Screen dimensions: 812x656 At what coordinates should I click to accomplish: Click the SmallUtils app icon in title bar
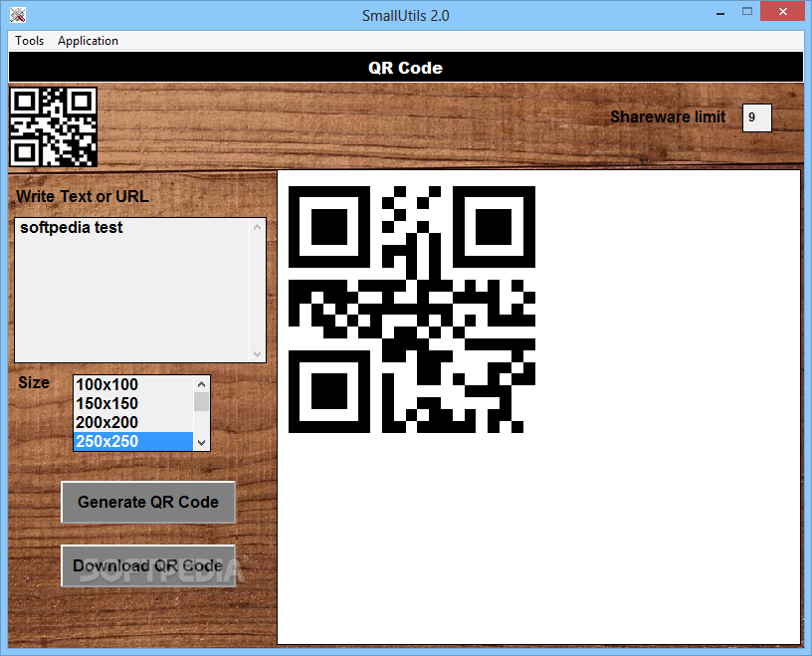(18, 15)
